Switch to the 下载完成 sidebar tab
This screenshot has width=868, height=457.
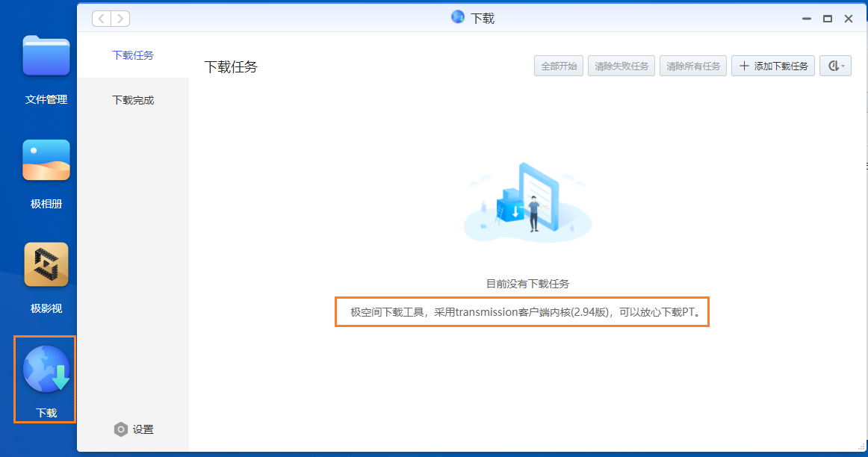tap(133, 100)
